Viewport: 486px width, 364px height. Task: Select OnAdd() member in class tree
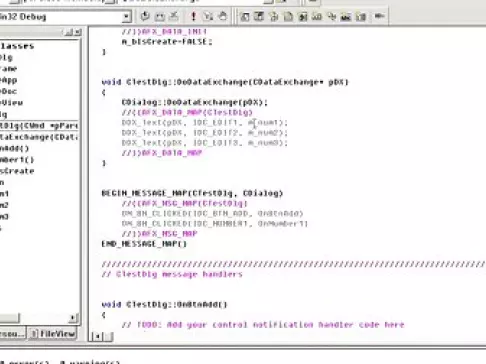(x=15, y=148)
